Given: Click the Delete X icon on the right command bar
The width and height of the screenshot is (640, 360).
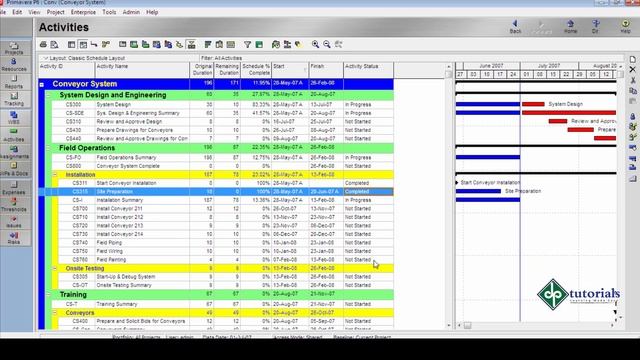Looking at the screenshot, I should (632, 70).
